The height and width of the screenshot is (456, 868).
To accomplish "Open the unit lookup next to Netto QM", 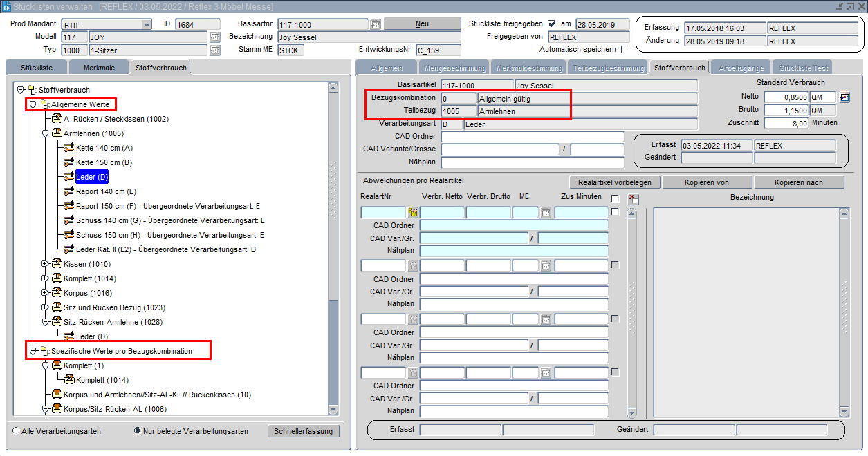I will coord(844,97).
